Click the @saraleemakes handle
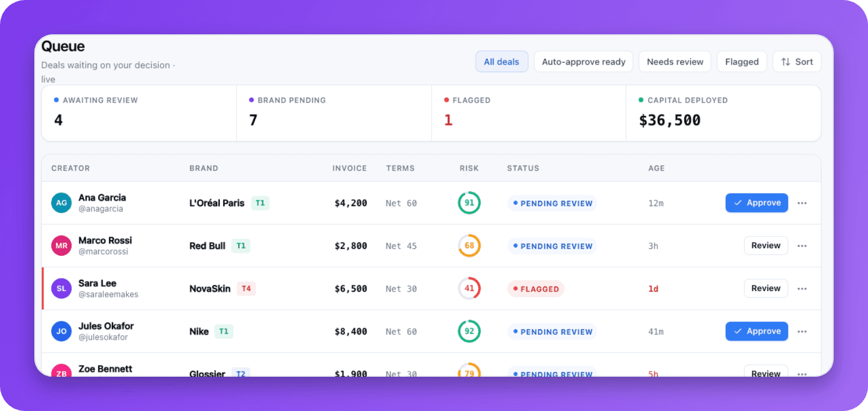Viewport: 868px width, 411px height. pos(108,295)
